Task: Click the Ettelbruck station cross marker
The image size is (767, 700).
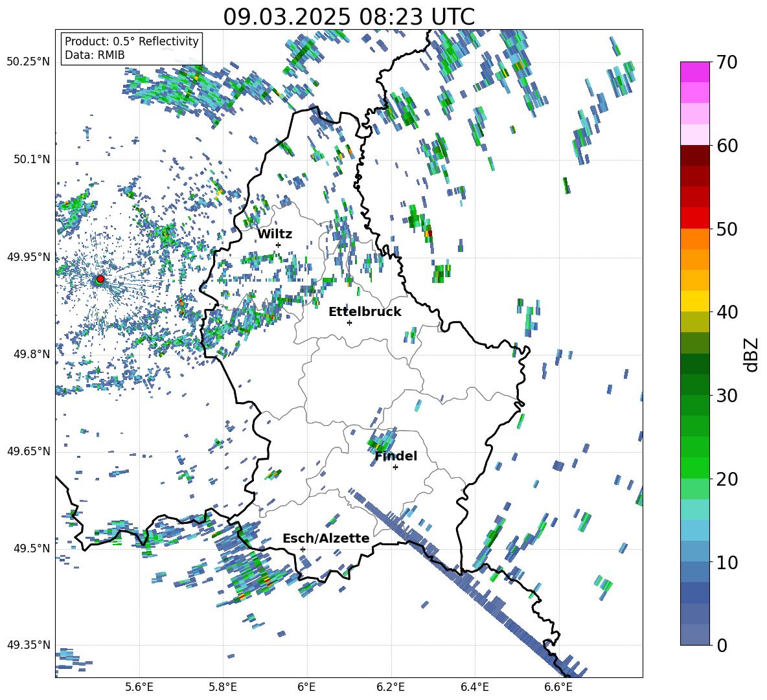Action: pyautogui.click(x=349, y=322)
